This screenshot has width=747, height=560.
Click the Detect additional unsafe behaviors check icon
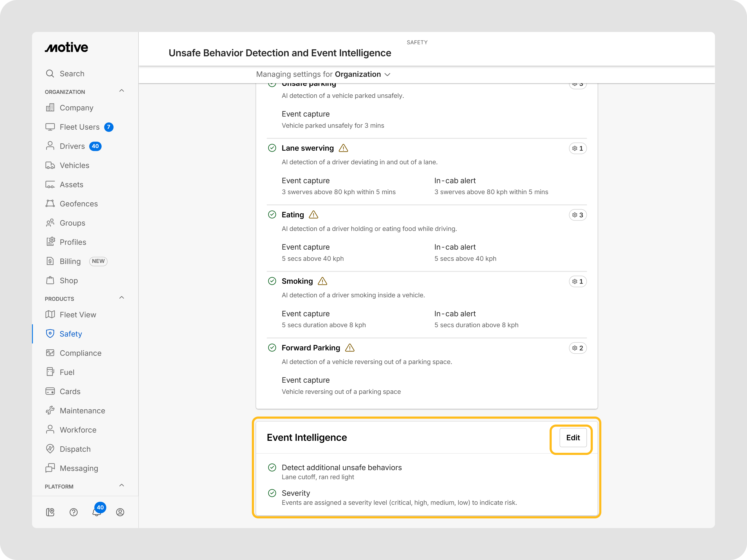[x=272, y=467]
